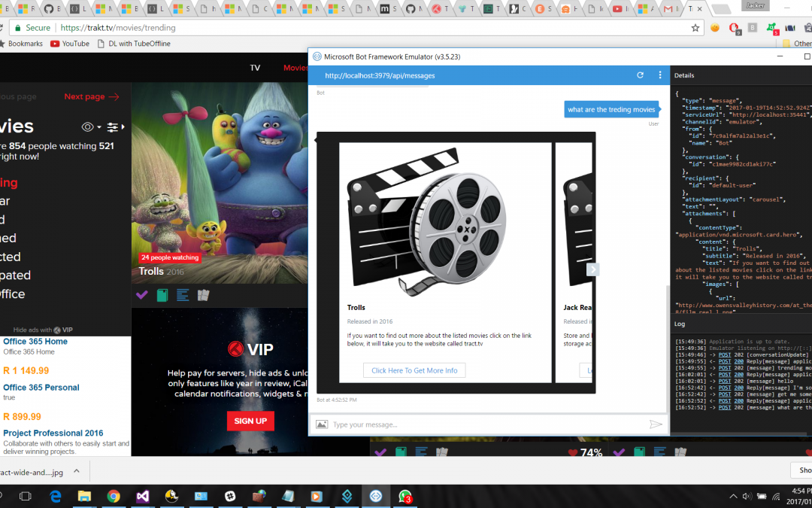Click the blue list icon under Trolls

pyautogui.click(x=182, y=296)
